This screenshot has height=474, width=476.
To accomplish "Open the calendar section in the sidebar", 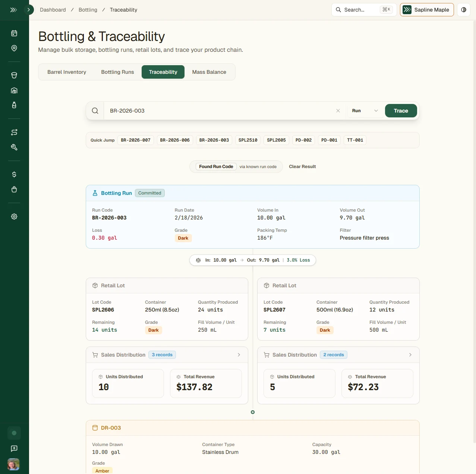I will point(14,33).
